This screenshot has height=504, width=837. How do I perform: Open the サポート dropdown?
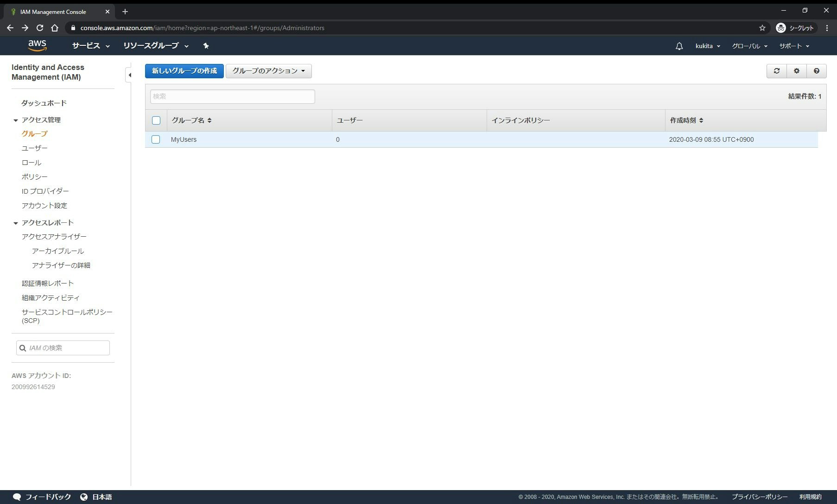794,46
